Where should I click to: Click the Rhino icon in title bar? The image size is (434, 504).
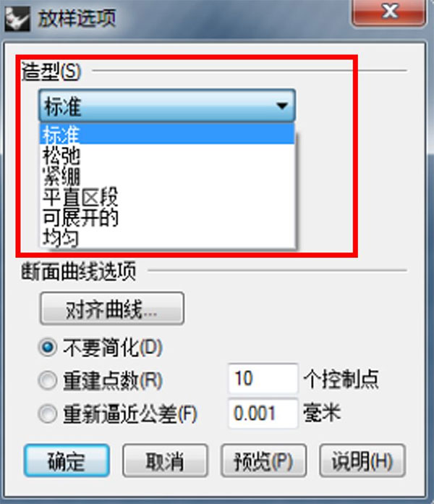(x=17, y=20)
